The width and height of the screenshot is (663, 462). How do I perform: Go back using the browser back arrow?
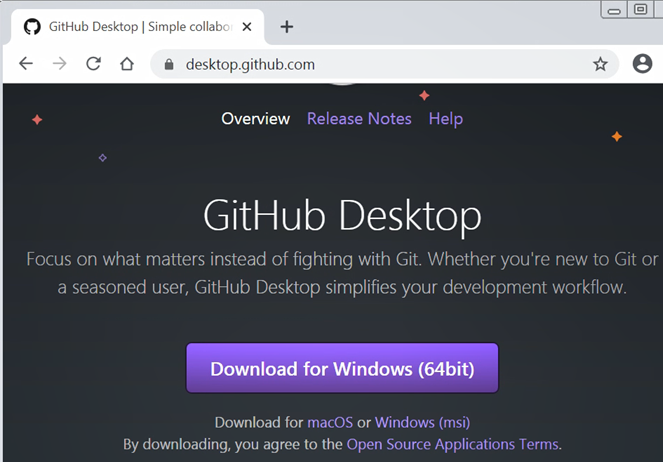click(26, 64)
